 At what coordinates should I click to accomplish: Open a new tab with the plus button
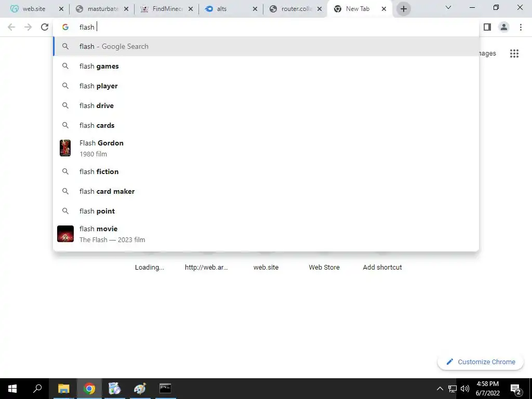(x=403, y=9)
